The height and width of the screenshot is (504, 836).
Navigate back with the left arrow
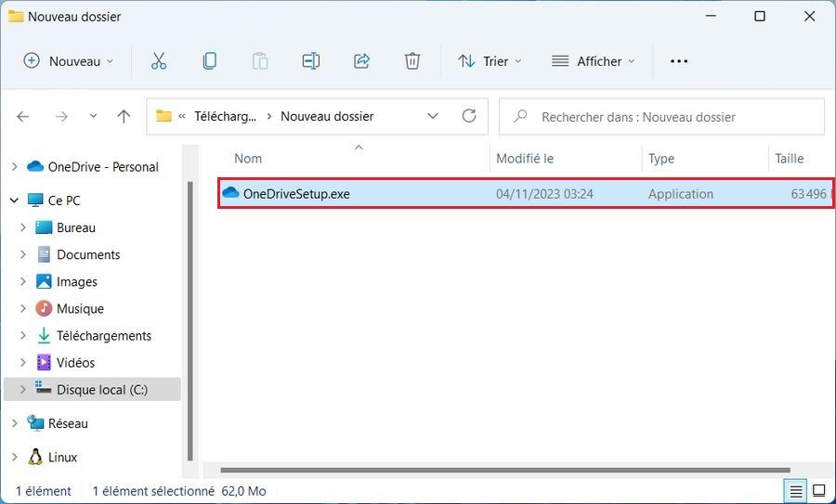(23, 116)
